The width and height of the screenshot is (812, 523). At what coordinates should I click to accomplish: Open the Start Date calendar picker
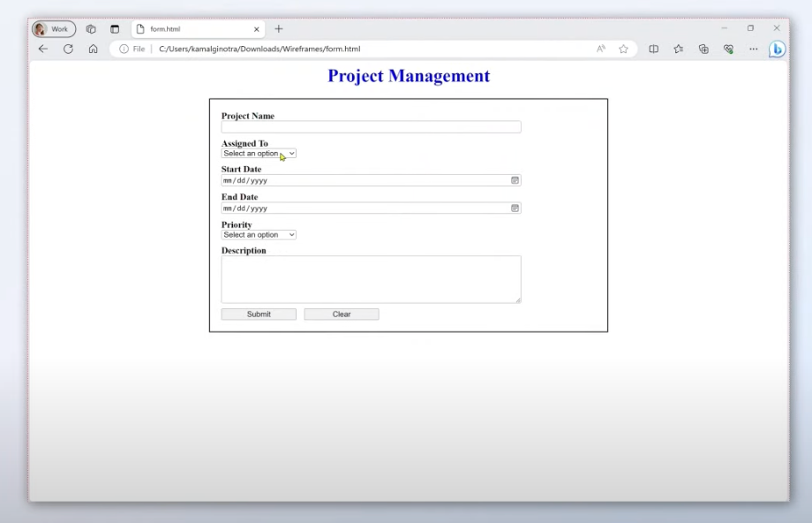(x=515, y=180)
